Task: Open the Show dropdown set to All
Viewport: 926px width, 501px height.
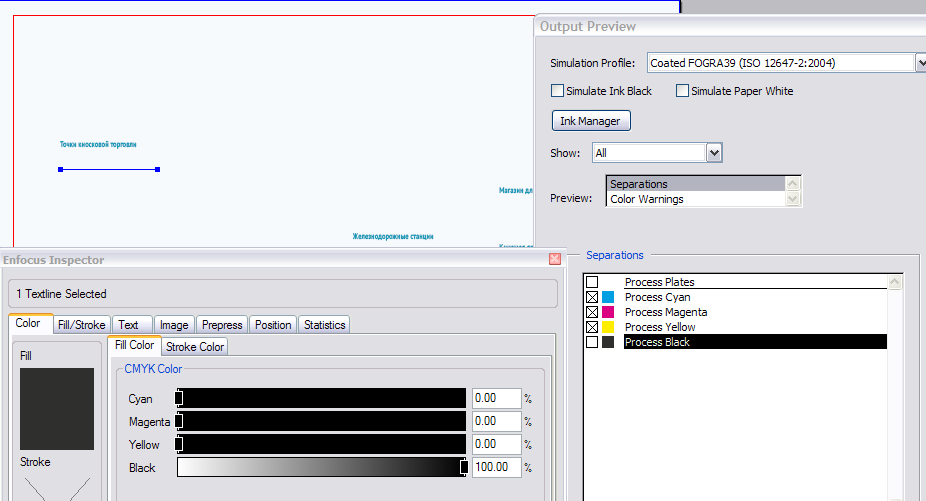Action: point(714,153)
